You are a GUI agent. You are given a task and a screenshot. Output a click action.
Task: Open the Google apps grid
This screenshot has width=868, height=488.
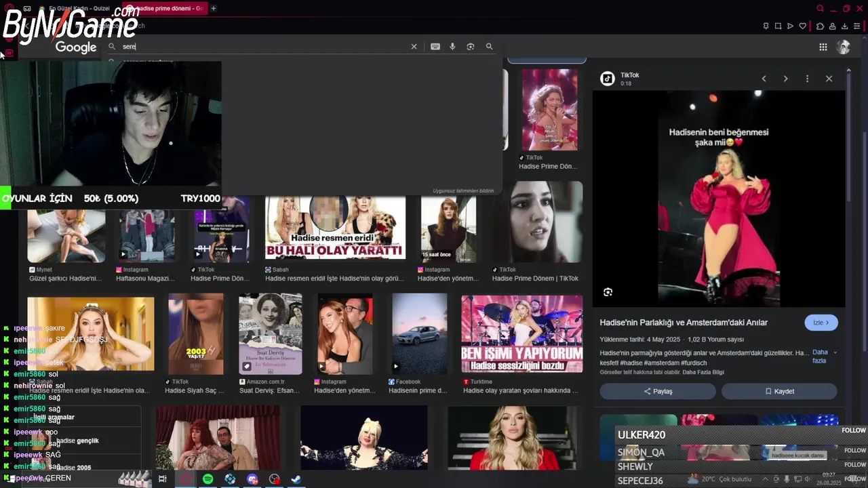coord(823,47)
